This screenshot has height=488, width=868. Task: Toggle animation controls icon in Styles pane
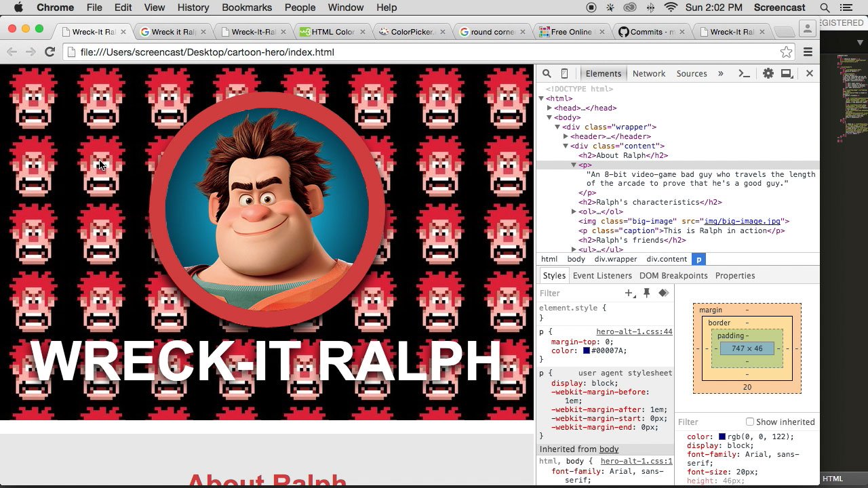[663, 293]
